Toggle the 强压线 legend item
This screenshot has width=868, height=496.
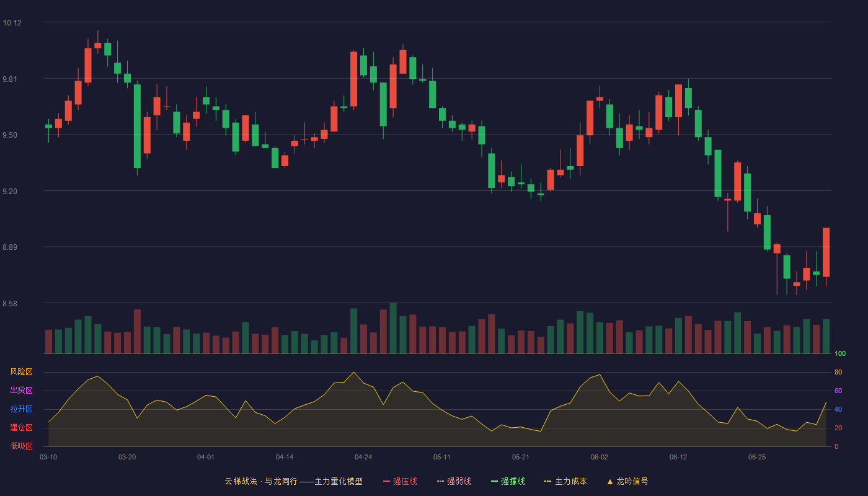click(x=400, y=481)
